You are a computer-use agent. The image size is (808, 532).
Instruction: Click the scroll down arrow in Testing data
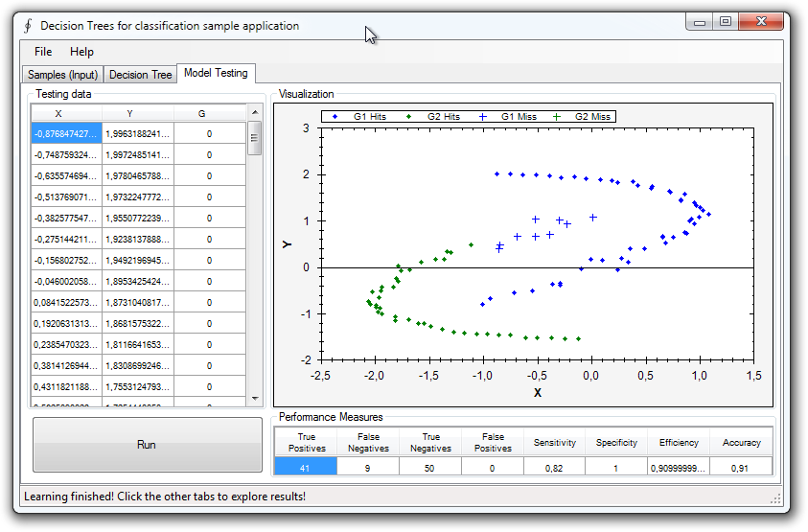[255, 399]
